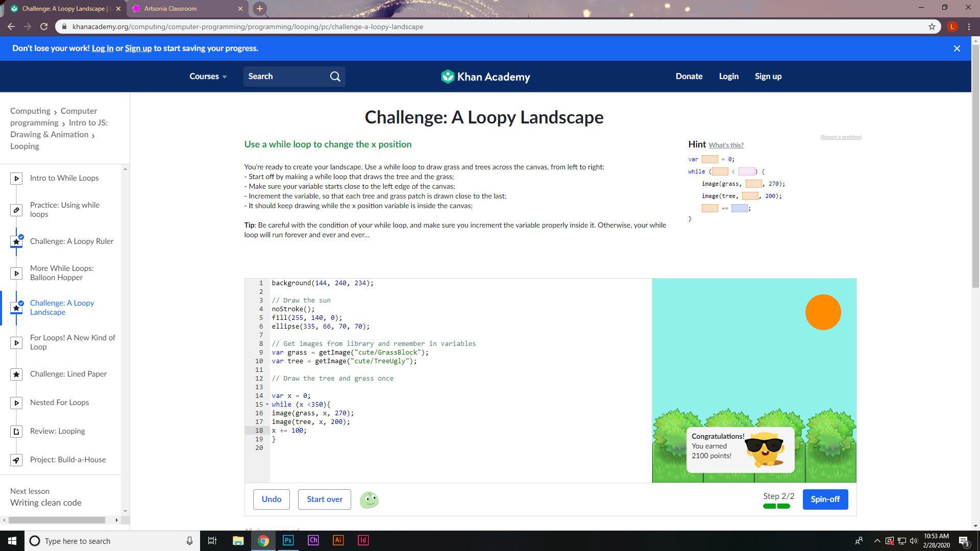This screenshot has height=551, width=980.
Task: Reload the page using refresh icon
Action: tap(44, 27)
